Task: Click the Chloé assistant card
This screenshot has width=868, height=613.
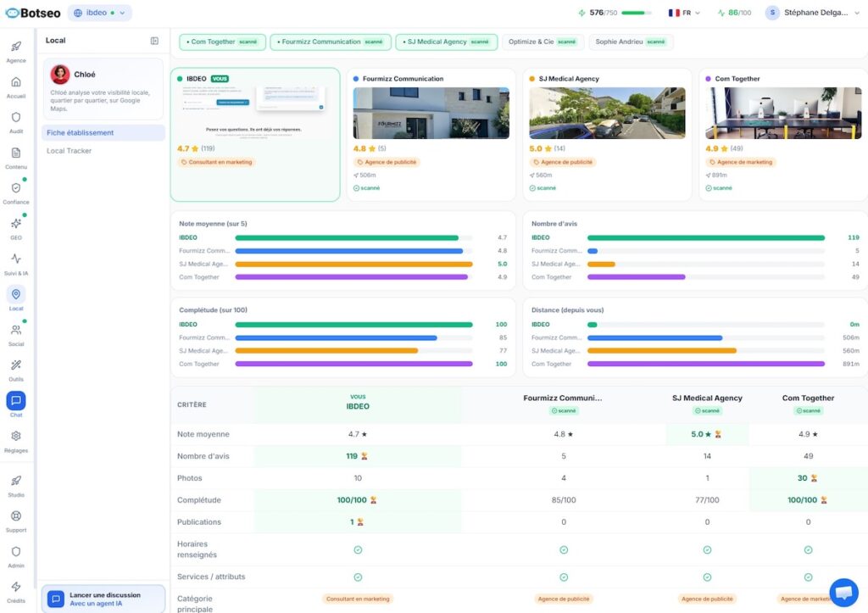Action: (103, 88)
